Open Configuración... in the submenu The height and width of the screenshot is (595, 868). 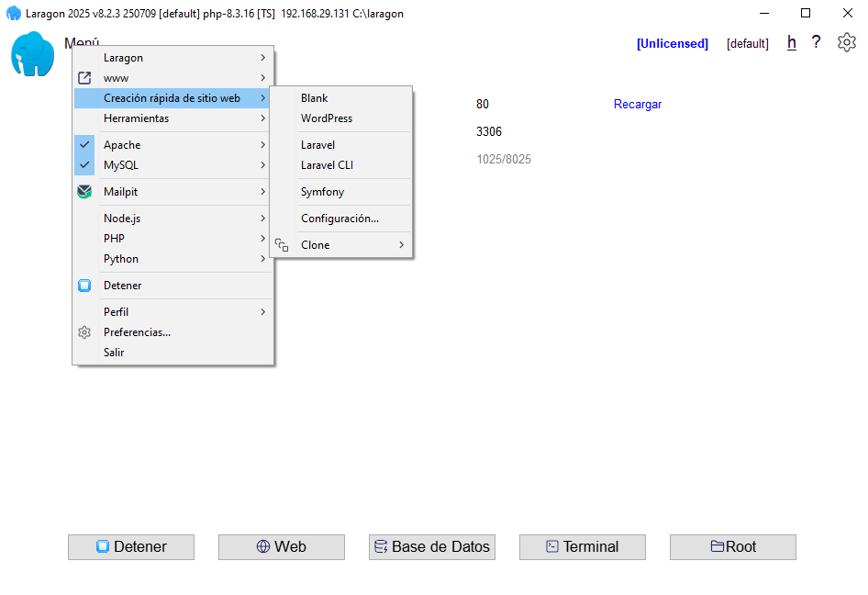[341, 219]
